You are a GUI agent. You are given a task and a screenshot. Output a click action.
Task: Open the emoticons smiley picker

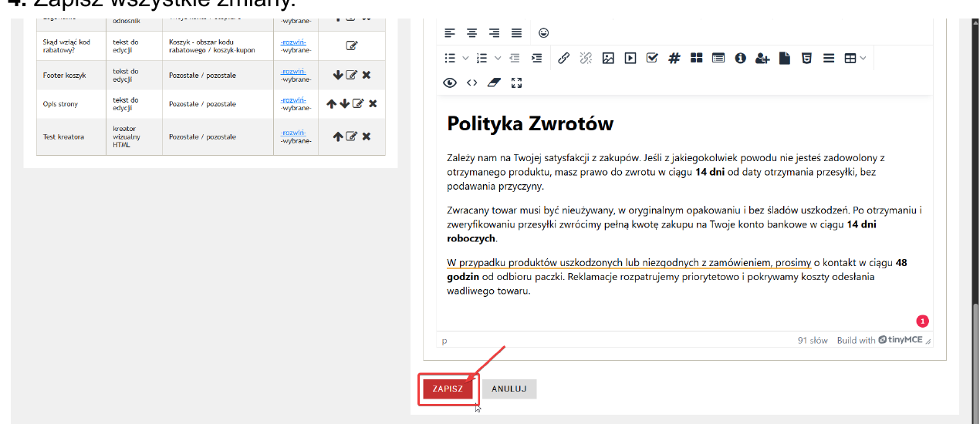(544, 33)
